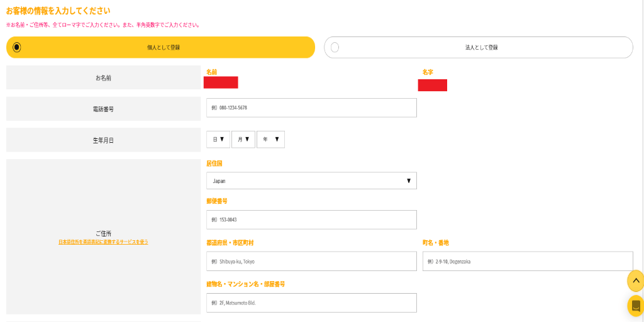Open the 日 day dropdown
Viewport: 644px width, 322px height.
[x=218, y=139]
